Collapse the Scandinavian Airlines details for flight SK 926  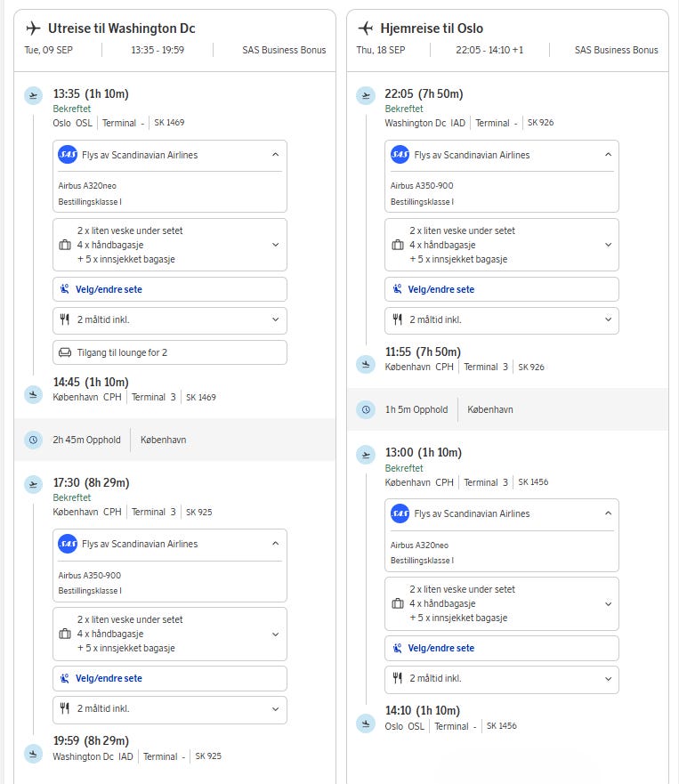click(608, 155)
